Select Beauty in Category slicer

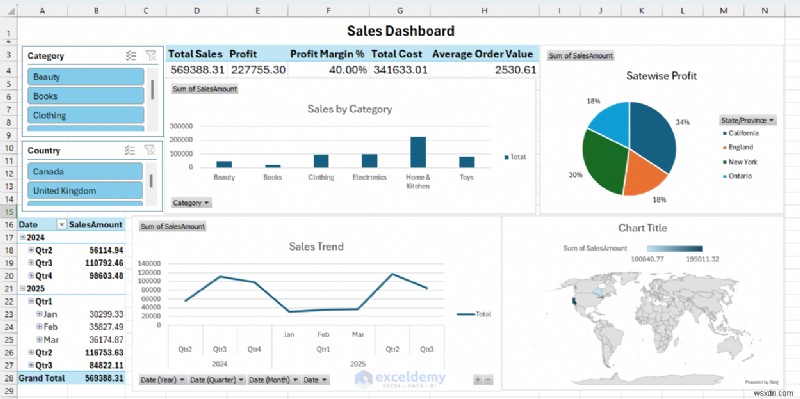point(86,77)
